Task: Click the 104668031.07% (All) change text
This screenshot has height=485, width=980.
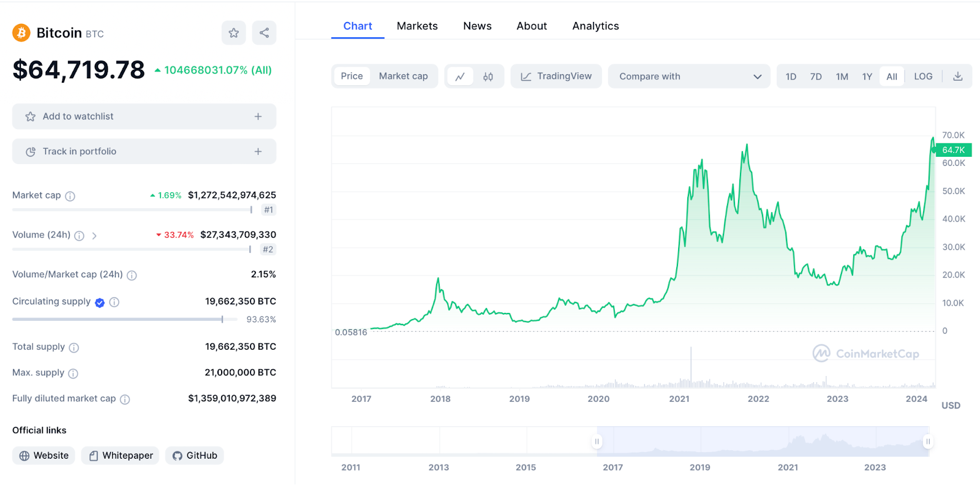Action: point(217,70)
